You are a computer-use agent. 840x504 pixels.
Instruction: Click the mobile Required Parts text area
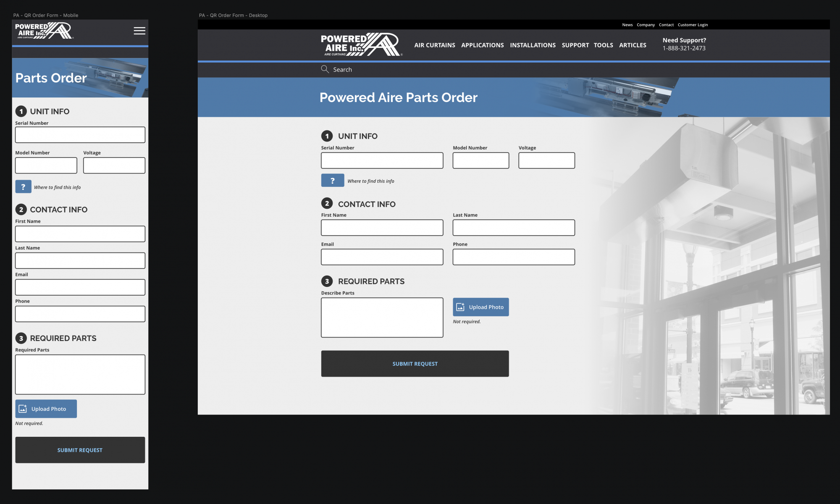pos(80,375)
